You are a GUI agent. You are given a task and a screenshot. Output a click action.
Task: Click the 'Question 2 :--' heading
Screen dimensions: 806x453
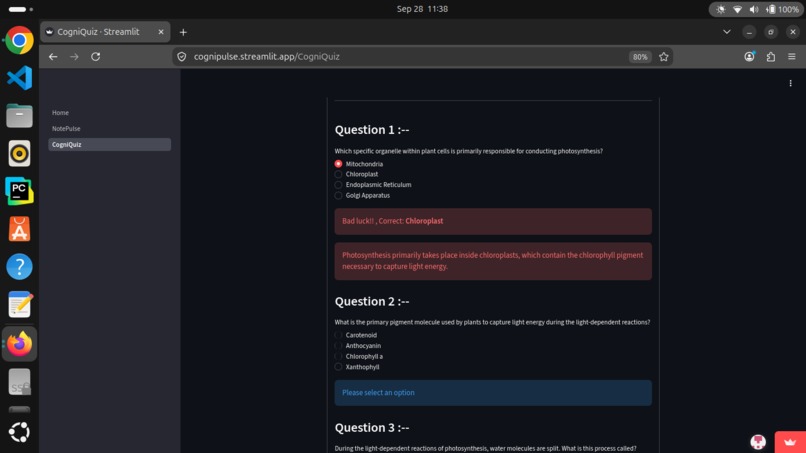pyautogui.click(x=372, y=301)
